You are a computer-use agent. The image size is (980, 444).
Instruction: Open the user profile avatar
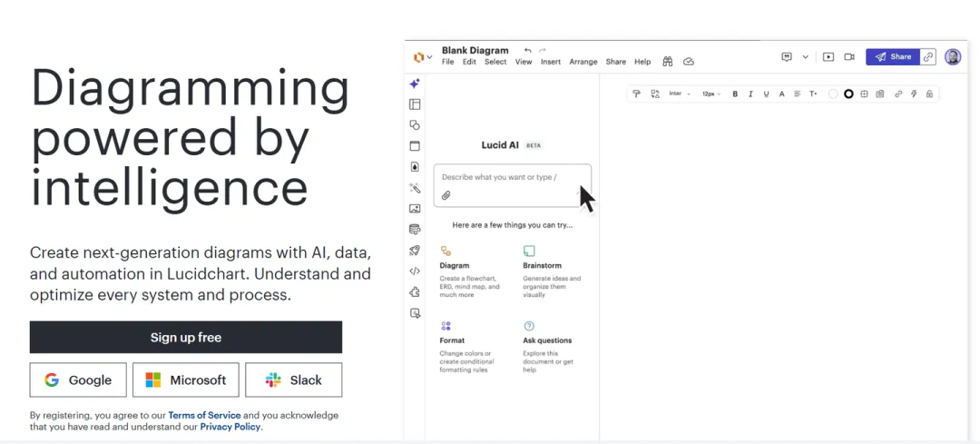[953, 57]
